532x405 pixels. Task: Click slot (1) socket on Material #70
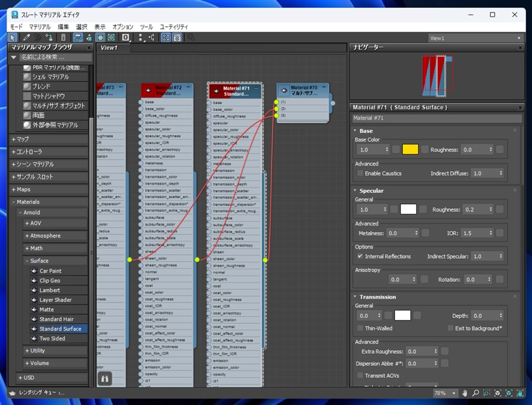277,102
